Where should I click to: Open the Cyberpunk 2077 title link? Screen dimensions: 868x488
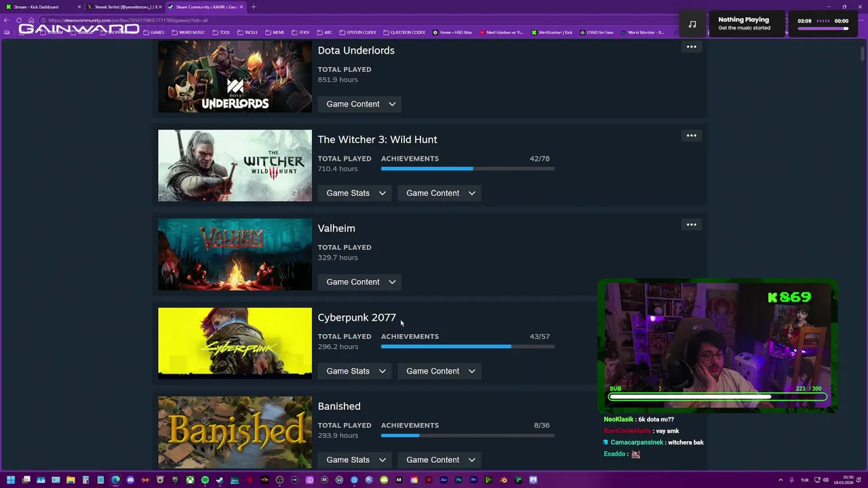tap(357, 317)
